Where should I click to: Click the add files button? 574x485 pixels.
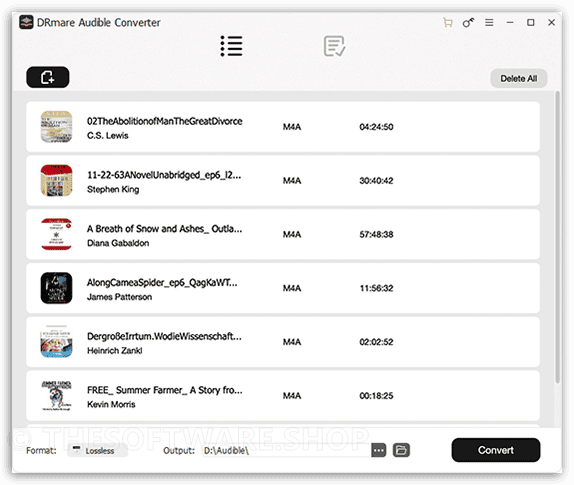tap(48, 77)
